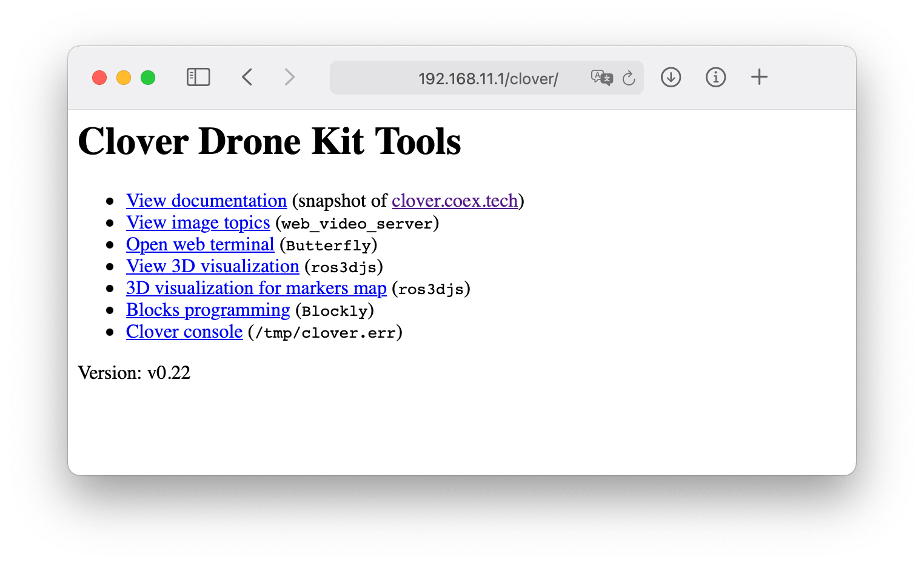The height and width of the screenshot is (565, 924).
Task: Open a new browser tab
Action: click(759, 78)
